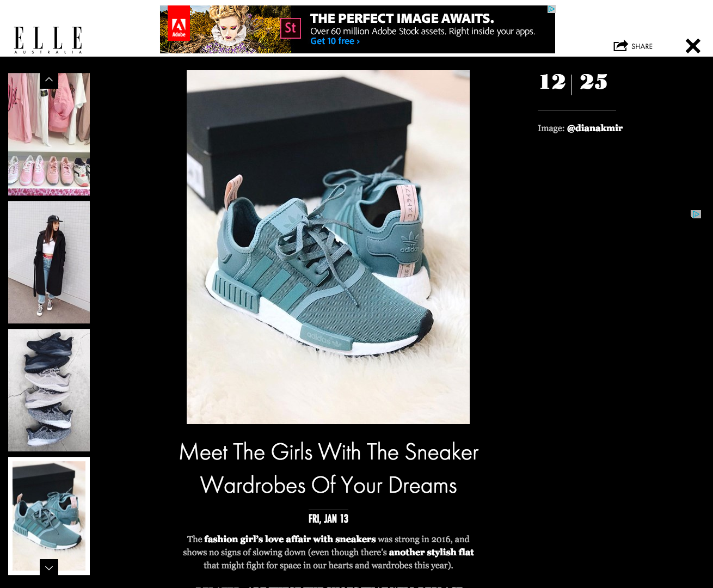713x588 pixels.
Task: Click the Adobe Stock St icon
Action: (291, 28)
